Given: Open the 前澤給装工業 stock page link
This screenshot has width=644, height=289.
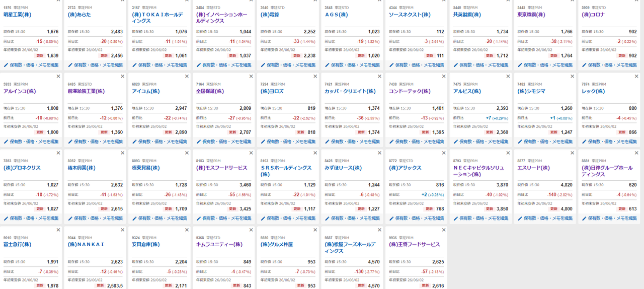Looking at the screenshot, I should pyautogui.click(x=86, y=91).
